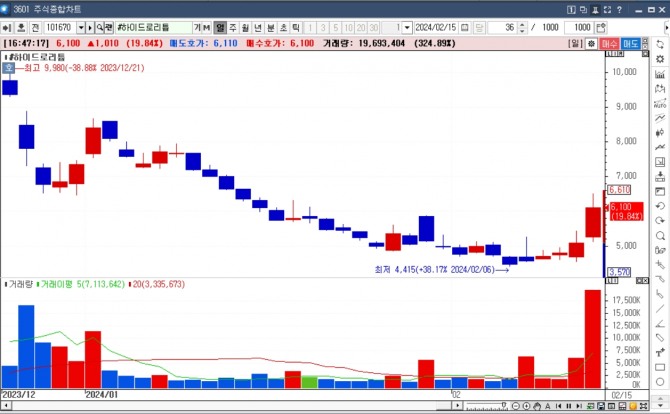The height and width of the screenshot is (414, 670).
Task: Open the chart settings gear on right sidebar
Action: (x=660, y=59)
